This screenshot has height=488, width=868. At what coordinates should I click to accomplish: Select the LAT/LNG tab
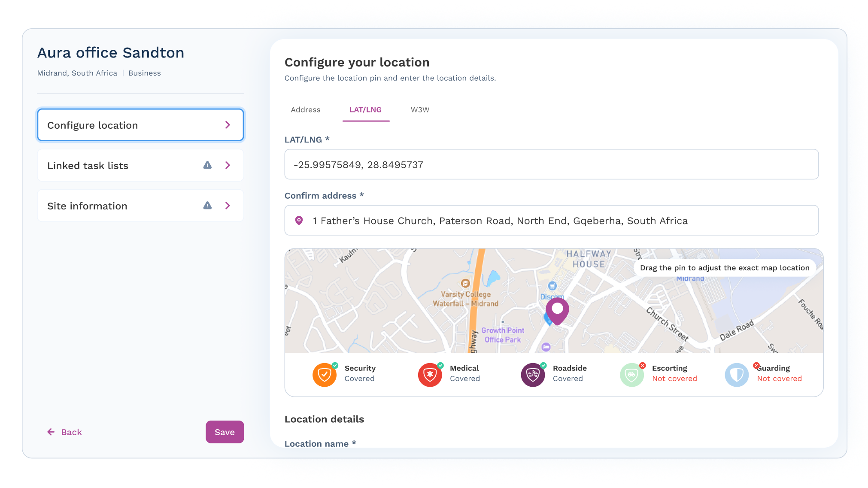(365, 110)
